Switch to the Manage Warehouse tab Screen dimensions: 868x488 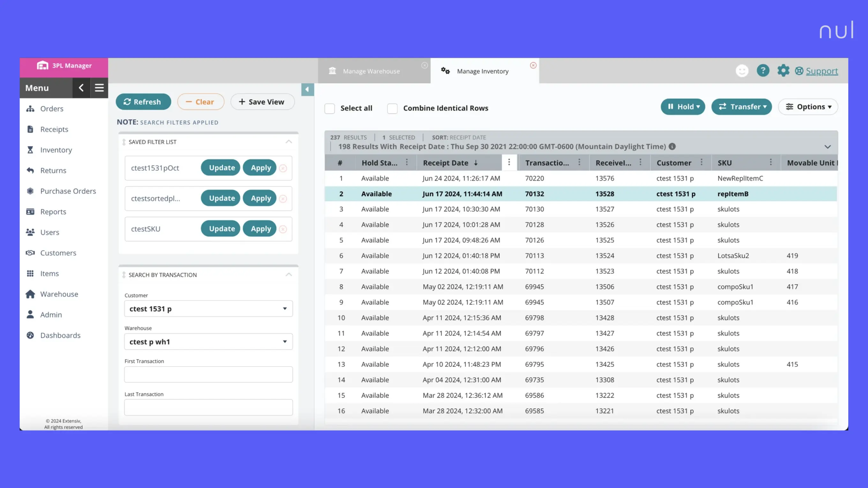pyautogui.click(x=371, y=71)
